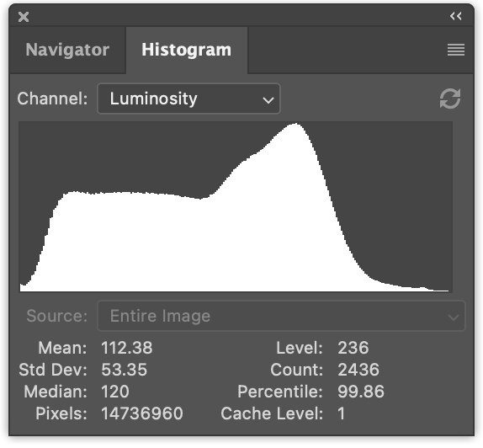
Task: Click the Mean value 112.38
Action: (127, 348)
